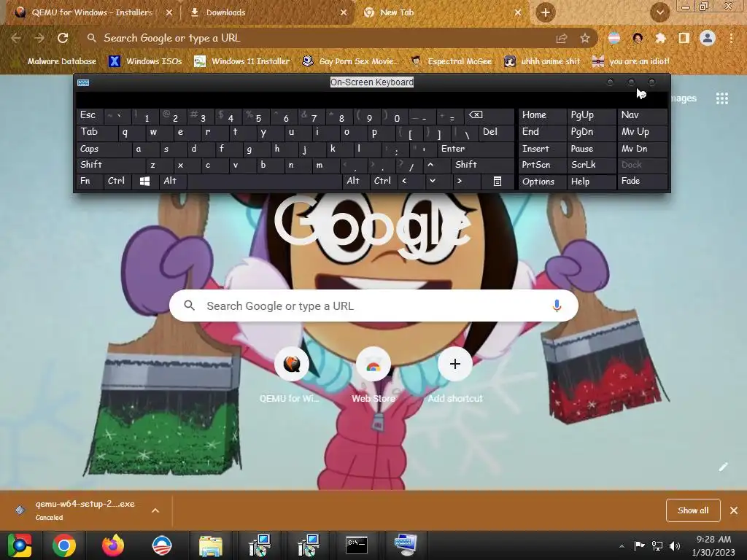Toggle the ScrLk key on On-Screen Keyboard
Screen dimensions: 747x560
point(591,165)
